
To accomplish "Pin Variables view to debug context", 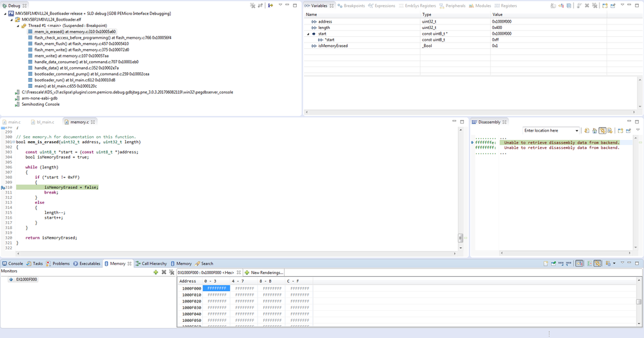I will click(x=613, y=6).
